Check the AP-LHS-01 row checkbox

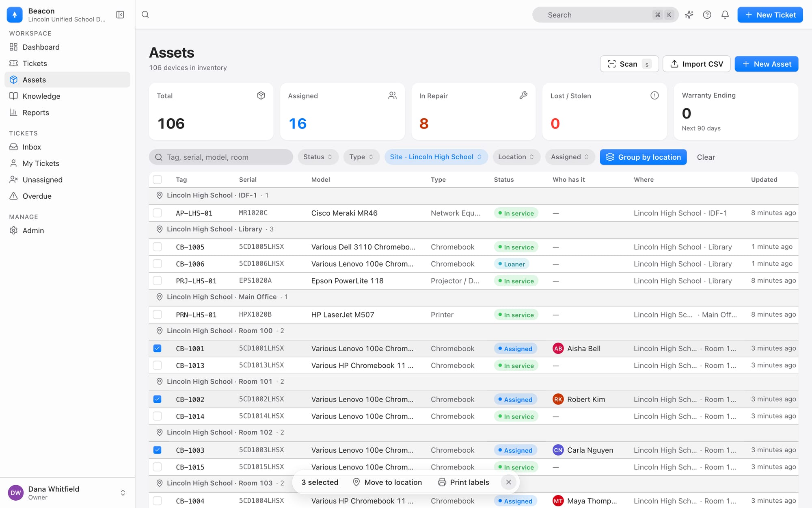point(158,213)
